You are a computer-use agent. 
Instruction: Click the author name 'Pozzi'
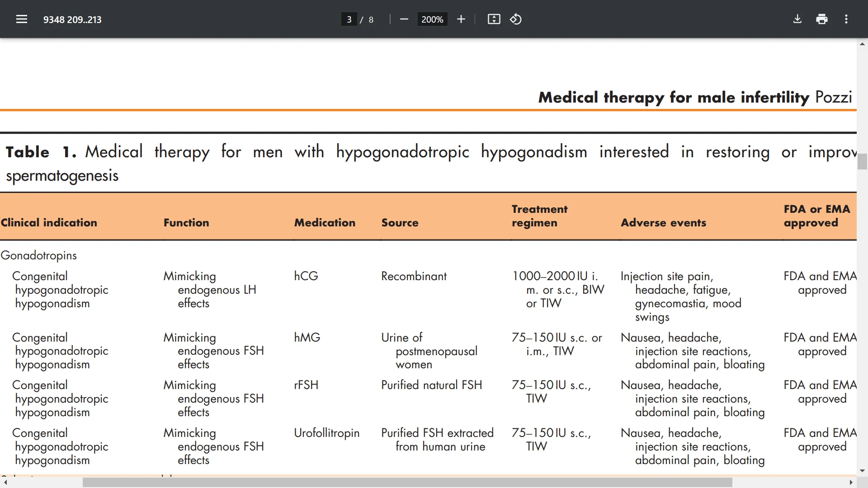point(834,97)
